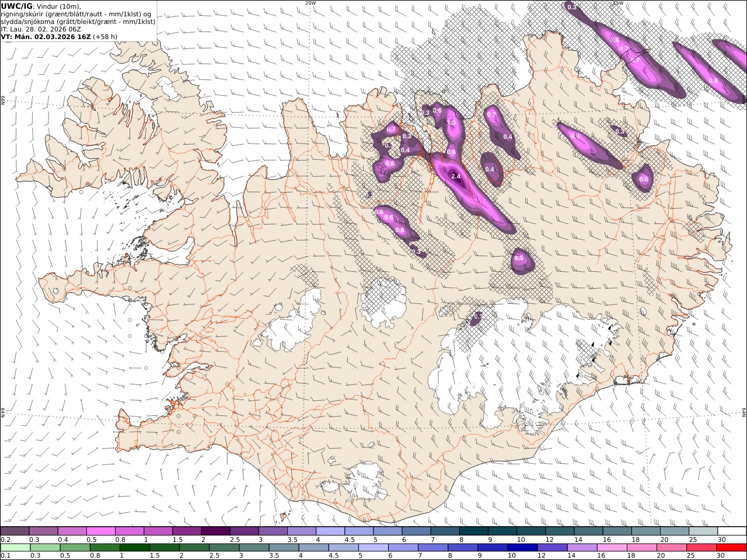Click the bright red 30 rain legend swatch
747x560 pixels.
pyautogui.click(x=732, y=548)
